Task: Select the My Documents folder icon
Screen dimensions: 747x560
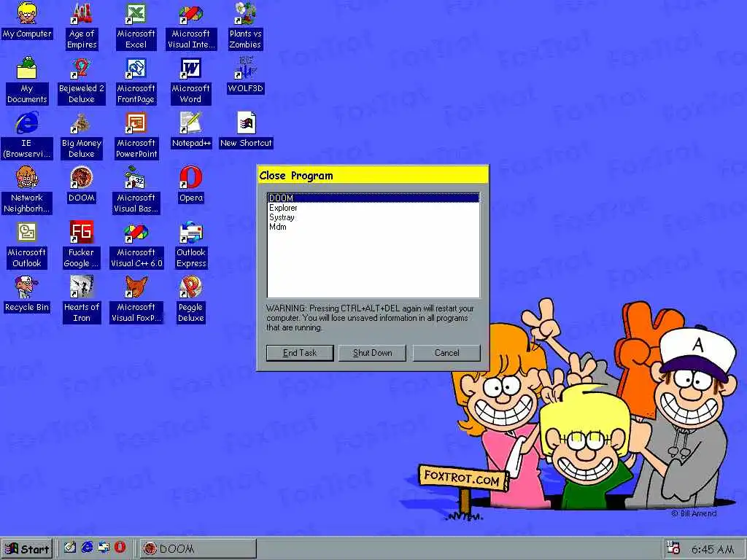Action: 27,80
